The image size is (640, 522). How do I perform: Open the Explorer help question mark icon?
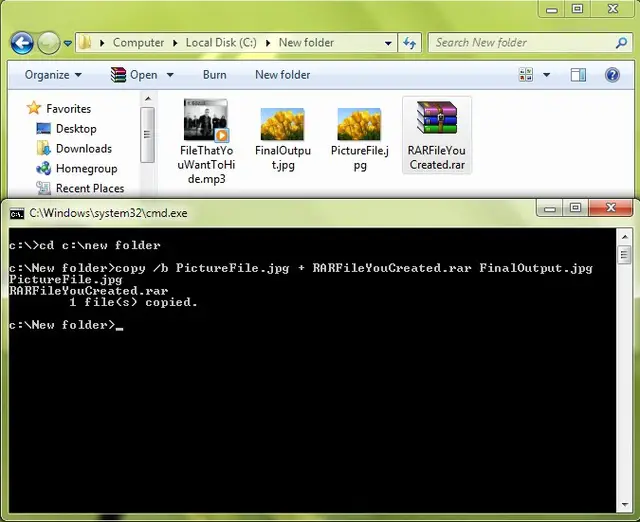[612, 75]
